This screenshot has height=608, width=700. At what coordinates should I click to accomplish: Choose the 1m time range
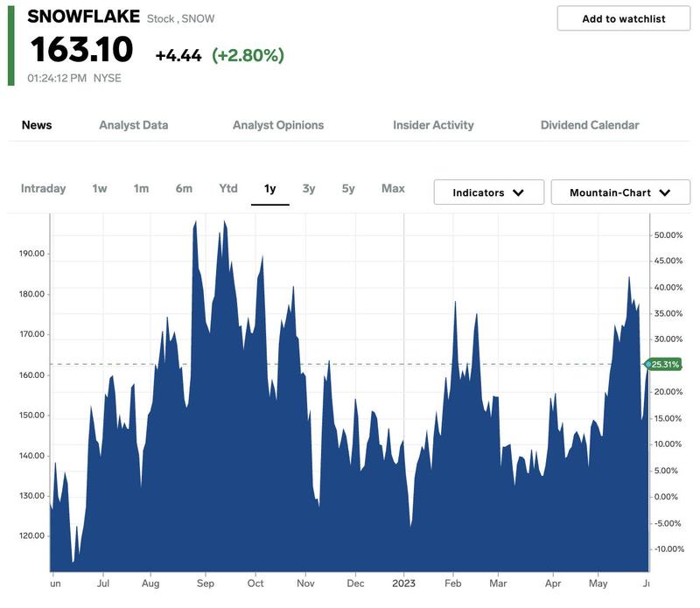point(141,188)
